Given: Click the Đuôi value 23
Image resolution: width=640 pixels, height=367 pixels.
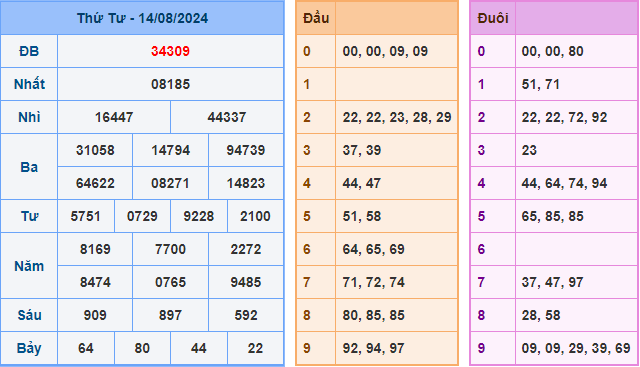Looking at the screenshot, I should point(529,150).
